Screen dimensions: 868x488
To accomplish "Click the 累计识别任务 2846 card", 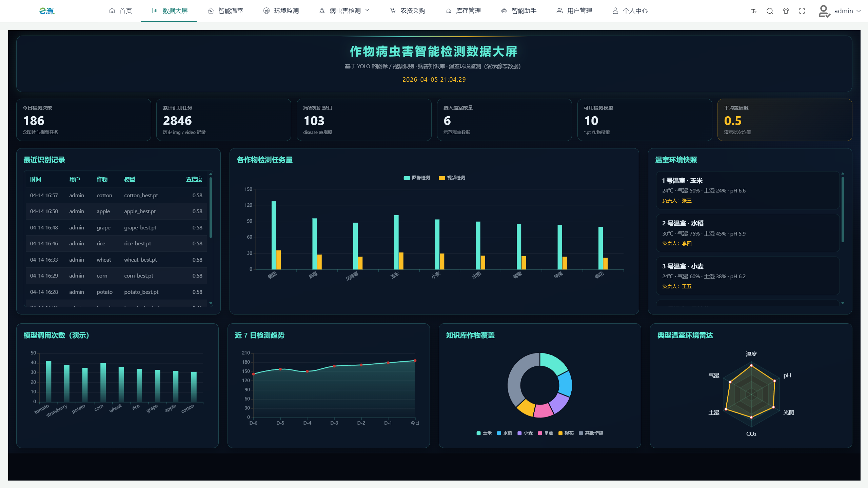I will pos(224,120).
